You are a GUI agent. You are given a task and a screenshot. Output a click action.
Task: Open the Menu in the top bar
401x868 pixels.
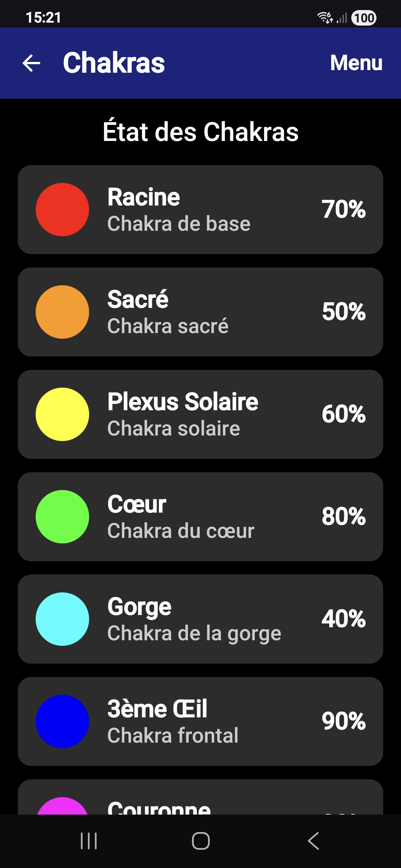coord(356,63)
